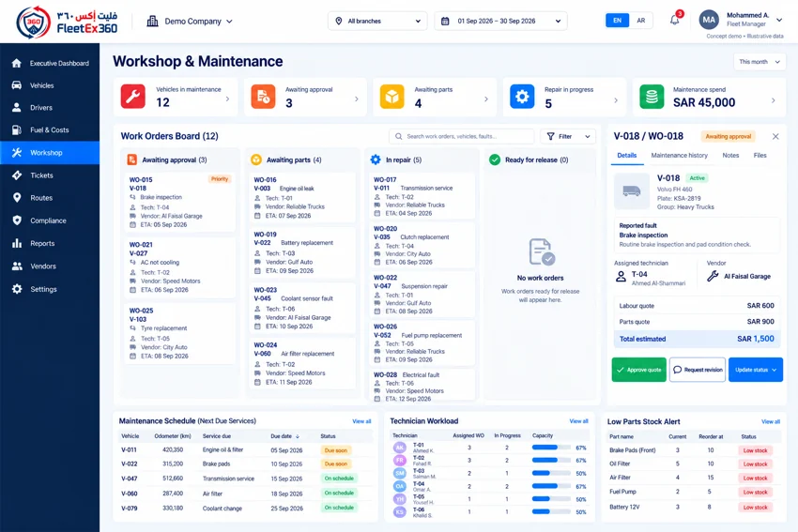Click the Search work orders input field
The height and width of the screenshot is (532, 798).
462,136
